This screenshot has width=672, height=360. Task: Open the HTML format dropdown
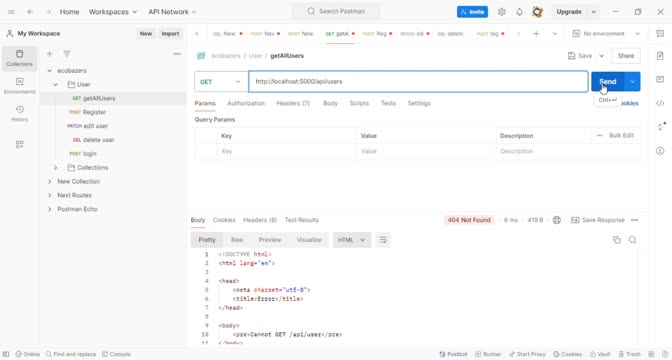pos(351,240)
